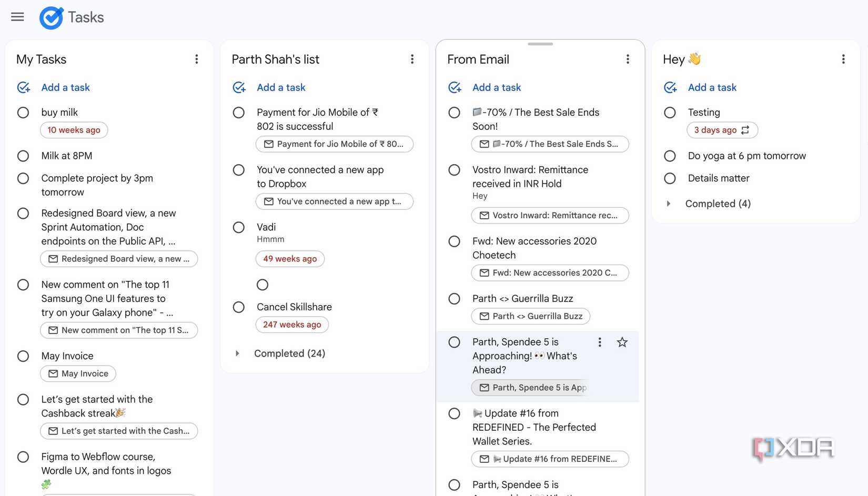The height and width of the screenshot is (496, 868).
Task: Open Parth, Spendee 5 is App email chip
Action: click(x=529, y=388)
